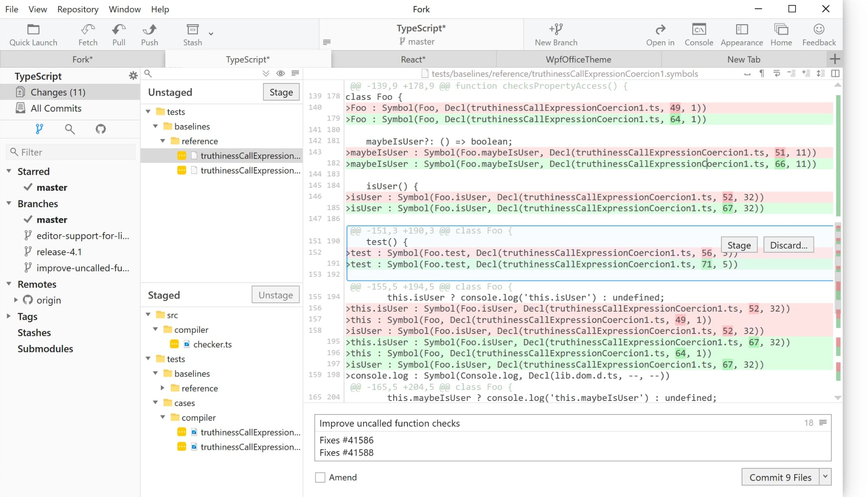Open the Feedback smiley
Screen dimensions: 868x497
tap(819, 35)
